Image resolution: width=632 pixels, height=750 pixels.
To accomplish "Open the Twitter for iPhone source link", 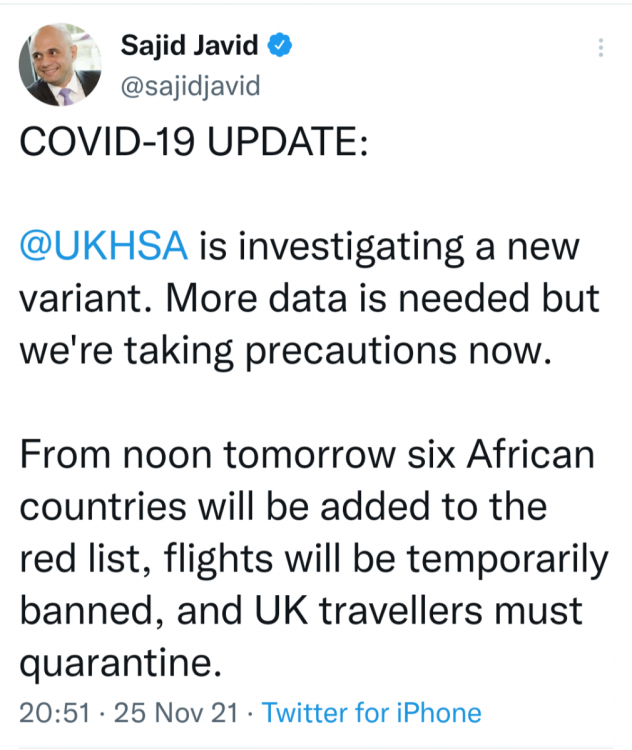I will pyautogui.click(x=371, y=713).
